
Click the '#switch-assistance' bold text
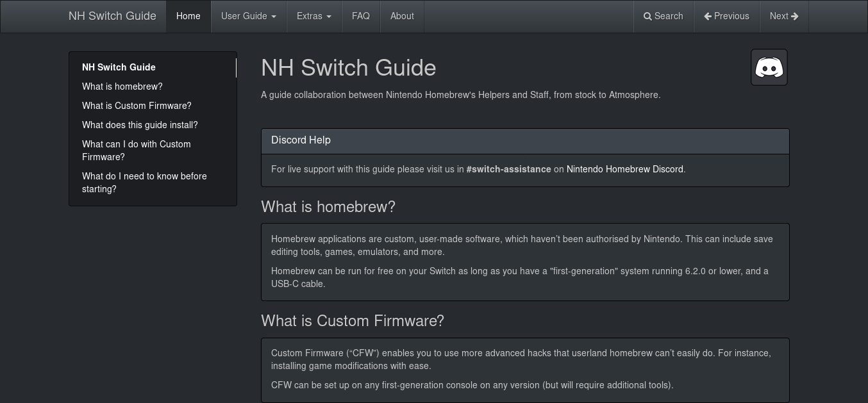(x=508, y=169)
